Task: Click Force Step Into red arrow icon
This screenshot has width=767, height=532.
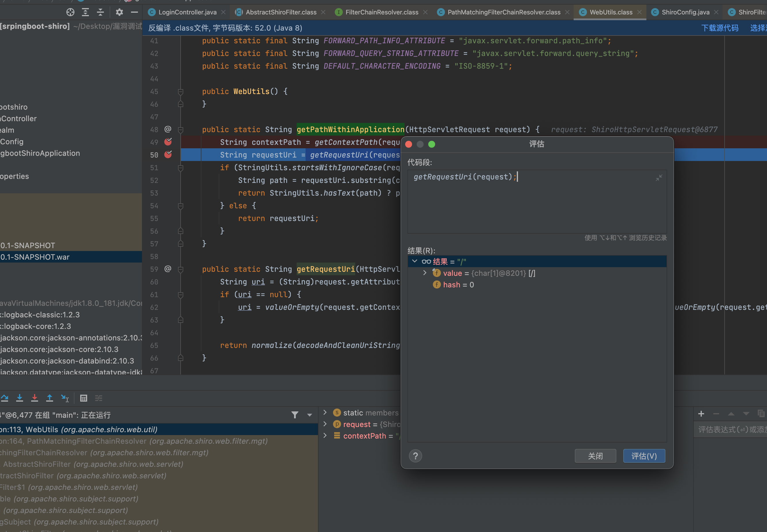Action: click(x=35, y=398)
